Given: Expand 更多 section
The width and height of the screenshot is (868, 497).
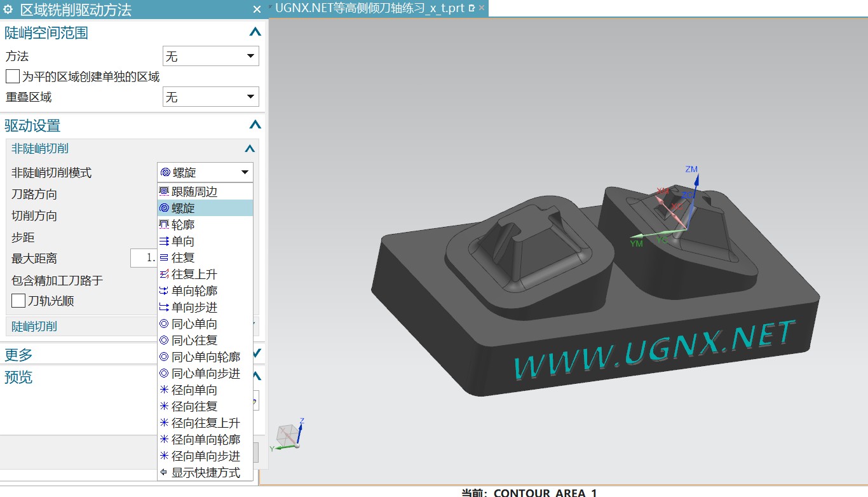Looking at the screenshot, I should [256, 353].
